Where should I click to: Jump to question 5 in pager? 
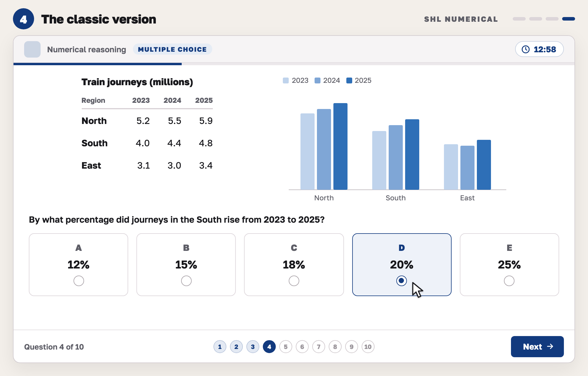click(285, 347)
